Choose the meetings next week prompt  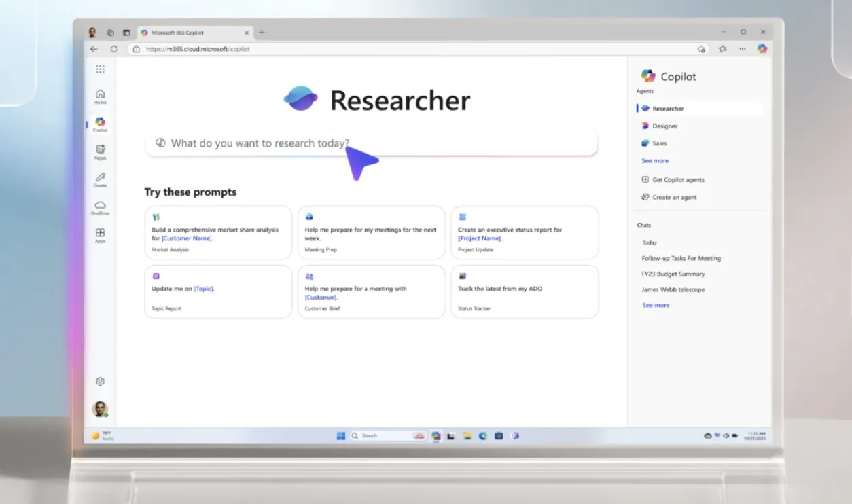pos(372,233)
